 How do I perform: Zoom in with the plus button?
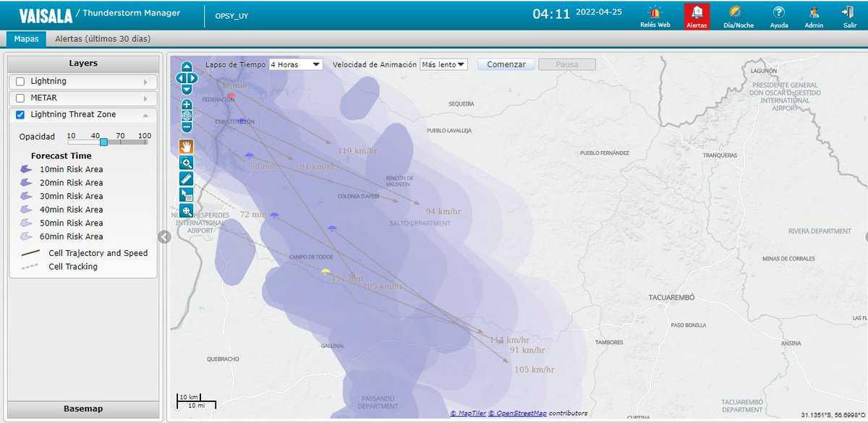pos(187,104)
